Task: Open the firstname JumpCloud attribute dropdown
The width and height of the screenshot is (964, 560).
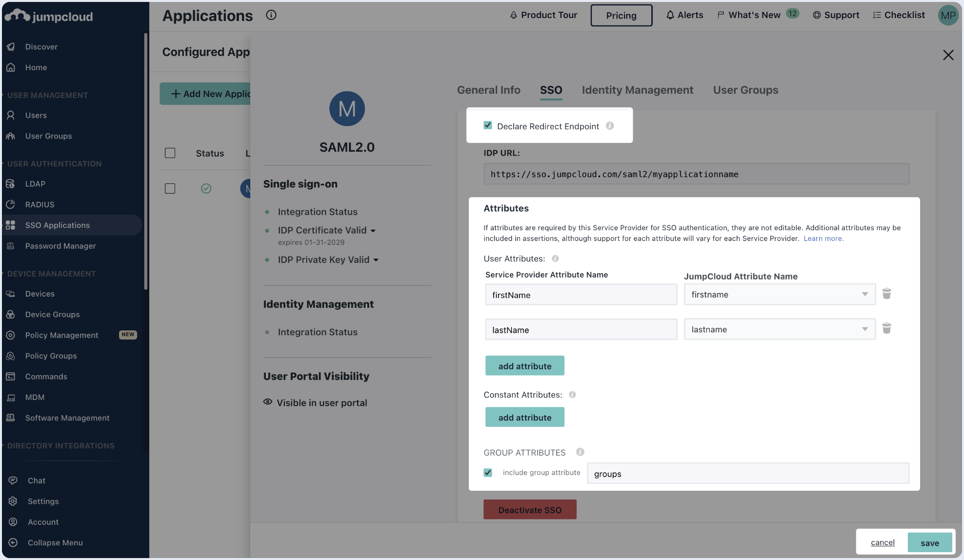Action: click(x=779, y=295)
